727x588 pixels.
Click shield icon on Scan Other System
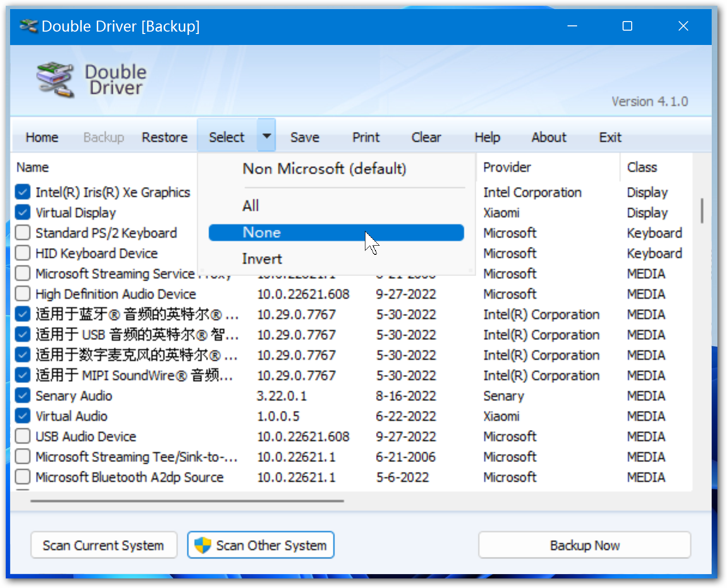point(203,545)
